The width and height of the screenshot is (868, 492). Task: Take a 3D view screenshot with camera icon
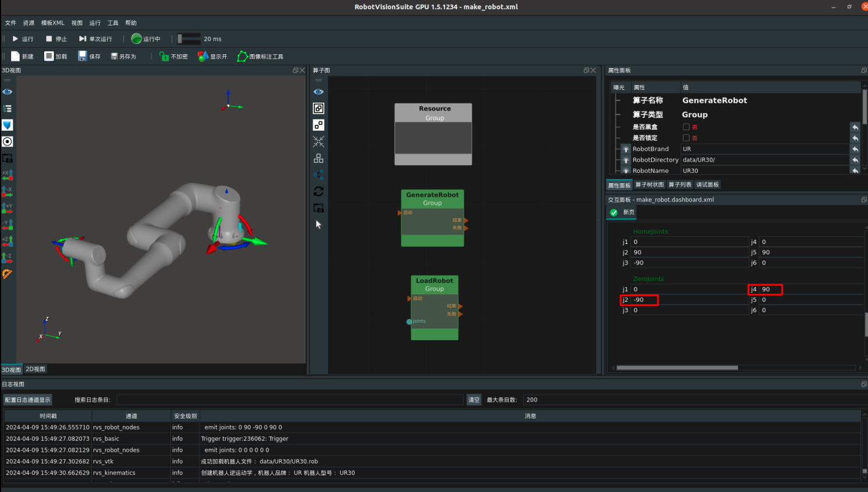8,158
